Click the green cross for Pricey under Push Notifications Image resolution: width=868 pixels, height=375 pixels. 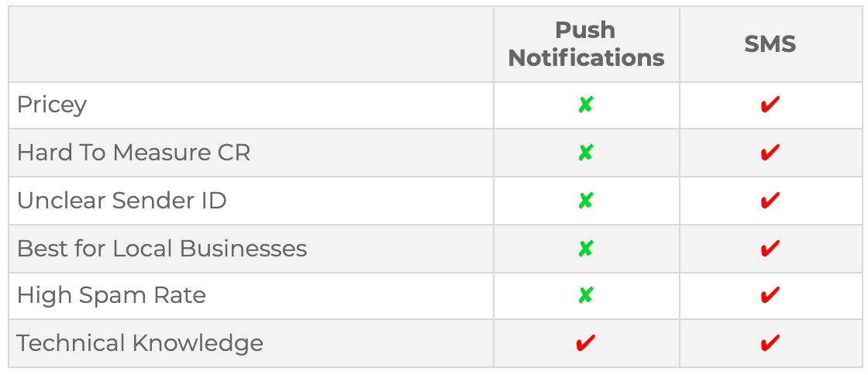(x=586, y=105)
